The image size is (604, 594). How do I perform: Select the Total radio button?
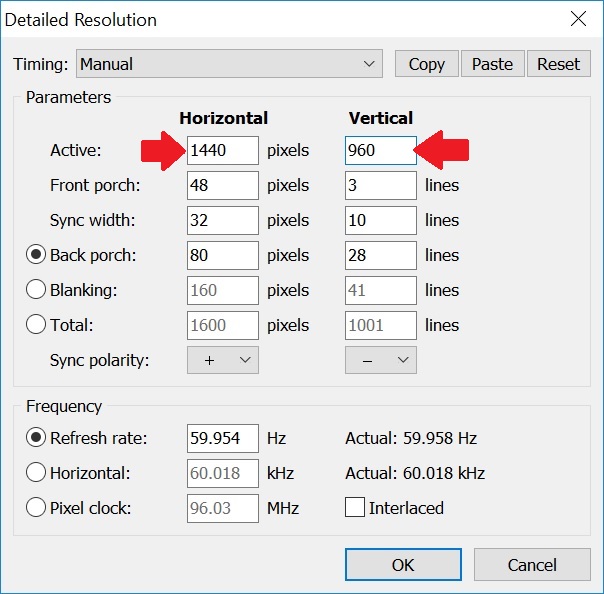(36, 325)
